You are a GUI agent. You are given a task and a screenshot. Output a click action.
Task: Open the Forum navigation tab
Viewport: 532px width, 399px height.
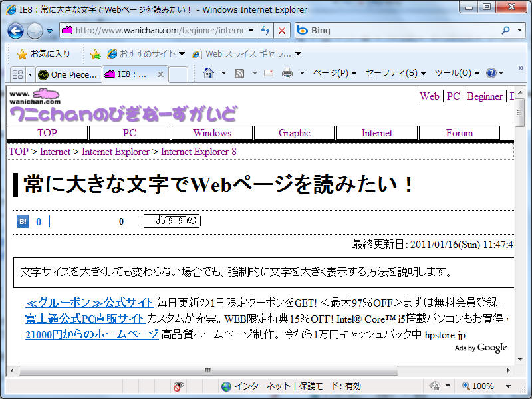click(x=460, y=132)
